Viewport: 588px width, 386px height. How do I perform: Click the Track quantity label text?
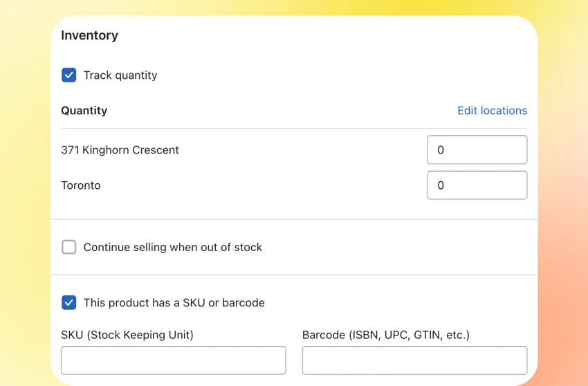click(120, 75)
